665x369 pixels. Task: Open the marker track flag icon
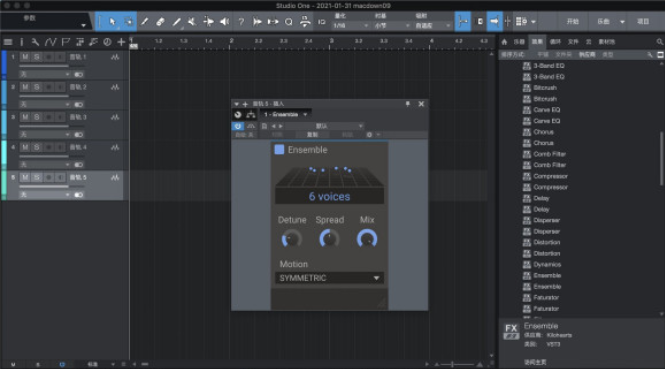point(65,42)
